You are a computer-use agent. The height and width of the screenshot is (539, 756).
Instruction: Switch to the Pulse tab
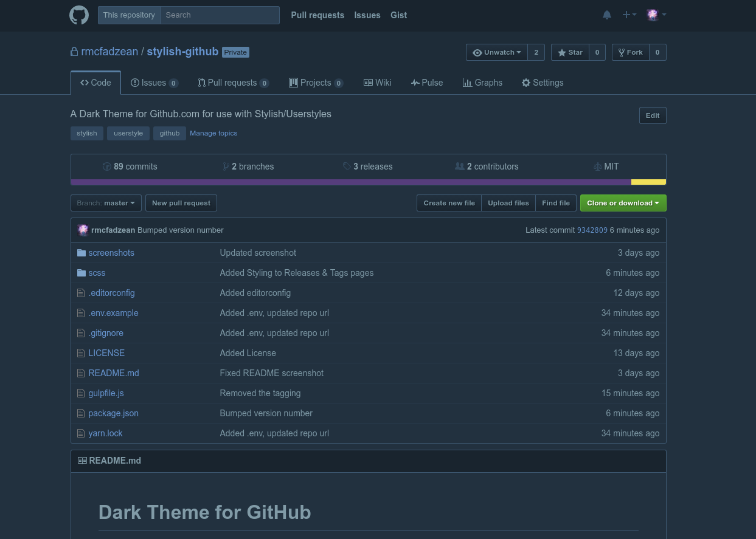tap(427, 83)
